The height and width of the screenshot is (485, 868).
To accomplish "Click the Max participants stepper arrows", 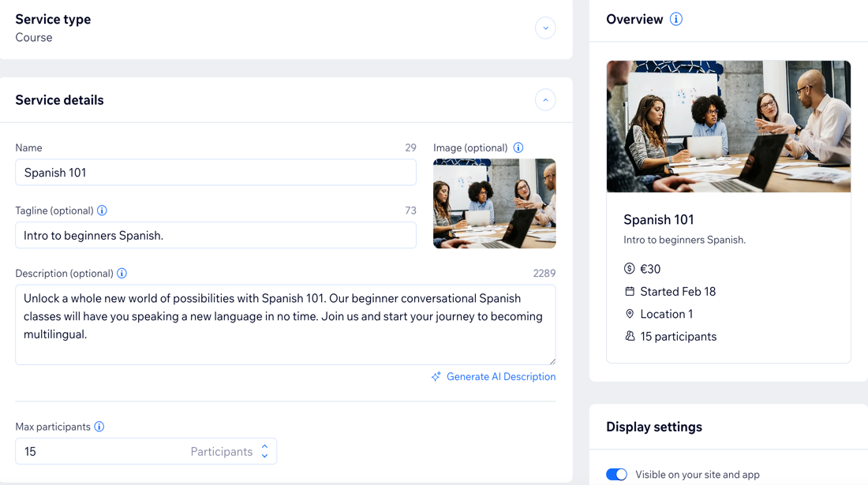I will pos(264,451).
